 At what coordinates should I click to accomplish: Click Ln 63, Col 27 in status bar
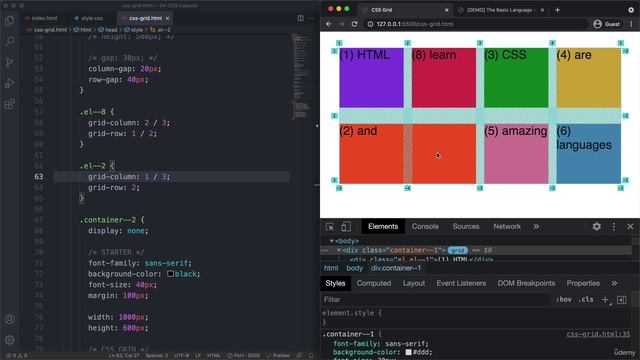(x=124, y=356)
